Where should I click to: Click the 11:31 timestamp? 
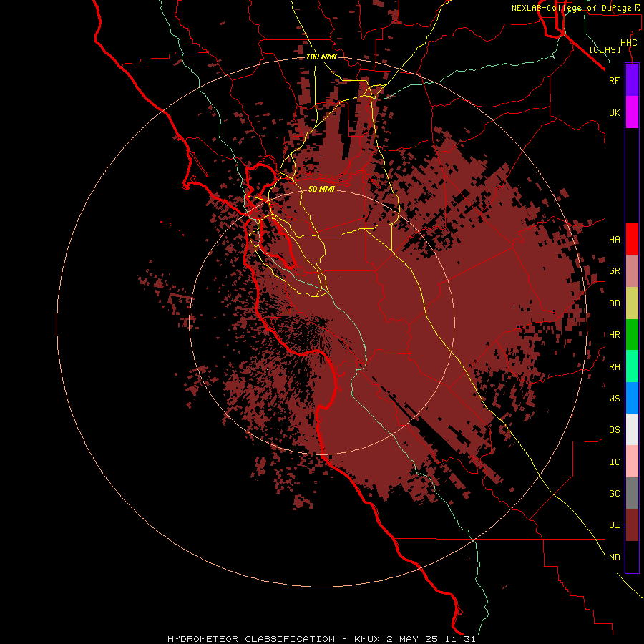pos(460,639)
